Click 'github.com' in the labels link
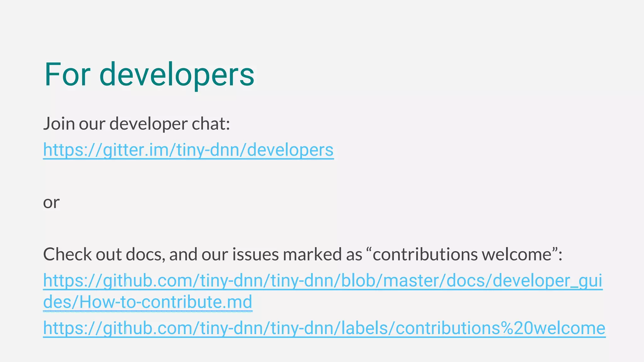The width and height of the screenshot is (644, 362). pyautogui.click(x=147, y=328)
